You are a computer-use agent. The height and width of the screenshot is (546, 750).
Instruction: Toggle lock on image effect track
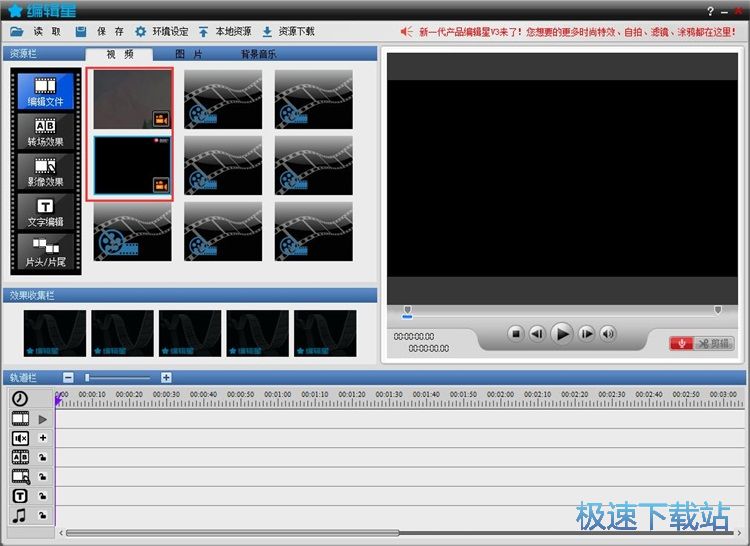tap(43, 477)
